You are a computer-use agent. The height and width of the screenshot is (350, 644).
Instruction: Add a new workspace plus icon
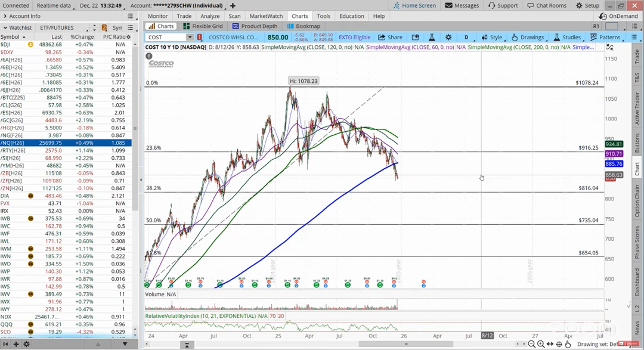pos(233,5)
